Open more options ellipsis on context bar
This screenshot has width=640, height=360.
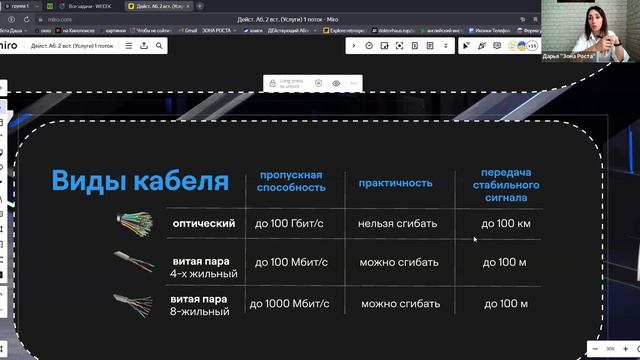coord(353,83)
